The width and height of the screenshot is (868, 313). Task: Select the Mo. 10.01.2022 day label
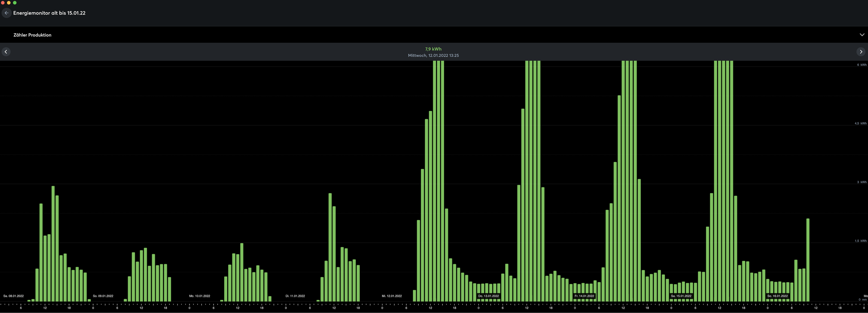coord(199,296)
